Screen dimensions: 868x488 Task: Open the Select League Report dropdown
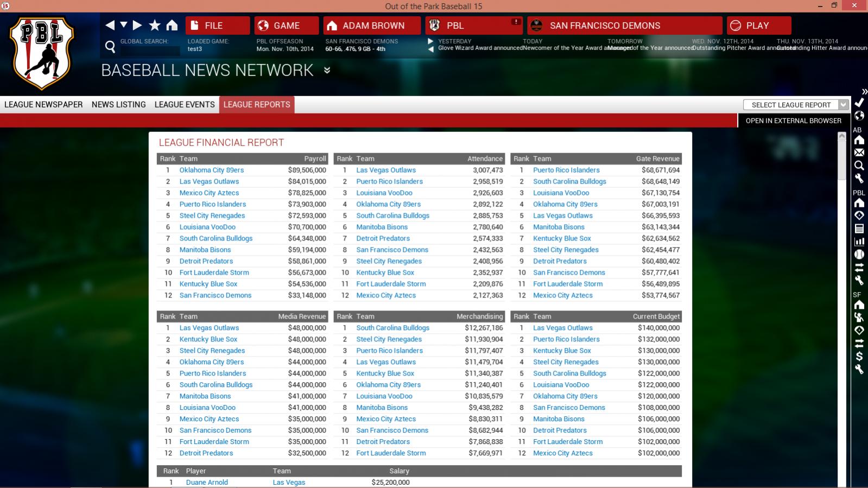pos(795,105)
